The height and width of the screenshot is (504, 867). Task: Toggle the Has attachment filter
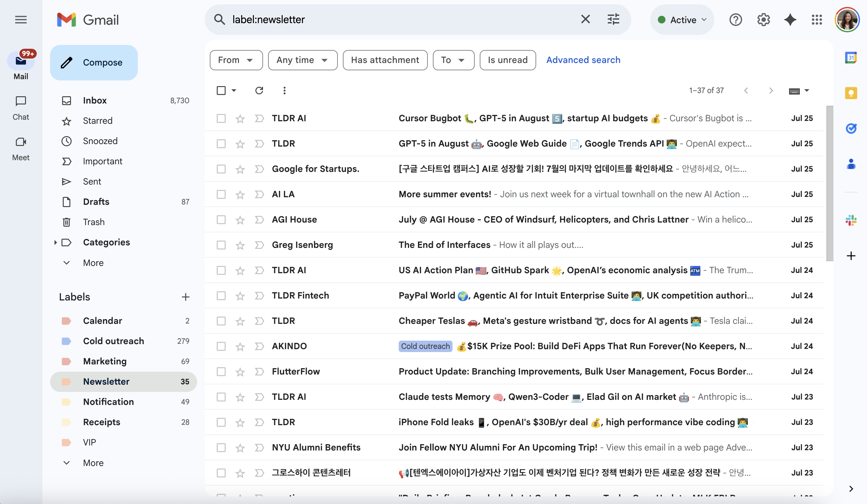[x=385, y=60]
